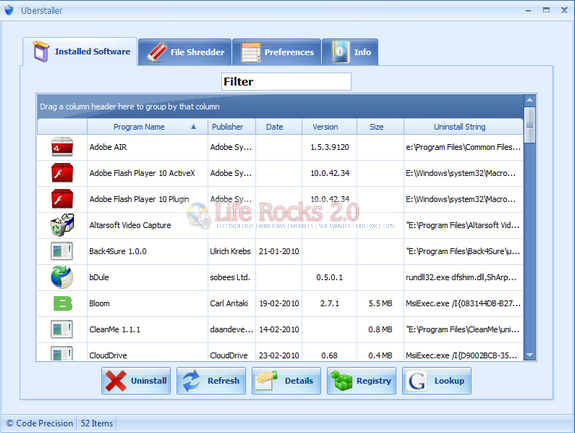
Task: Click the 5.5 MB size cell
Action: click(380, 303)
